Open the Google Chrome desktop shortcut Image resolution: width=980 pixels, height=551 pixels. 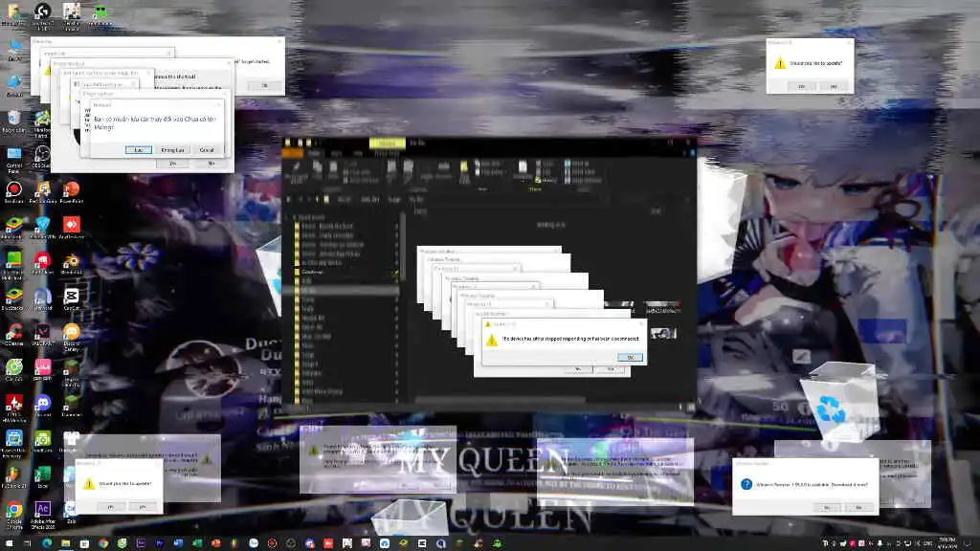[x=13, y=515]
